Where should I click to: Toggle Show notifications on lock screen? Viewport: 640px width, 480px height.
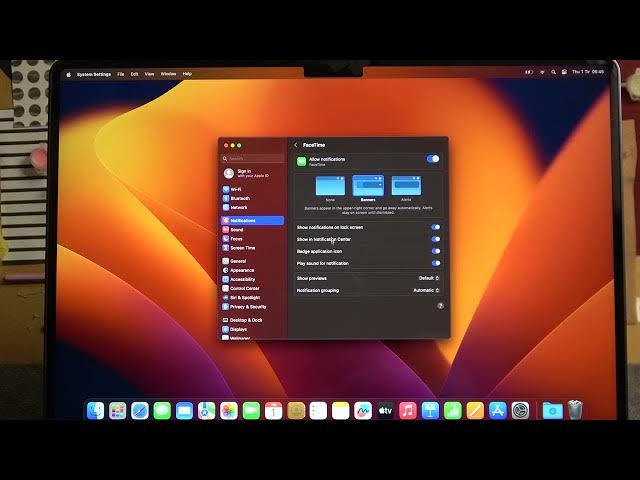pyautogui.click(x=436, y=227)
